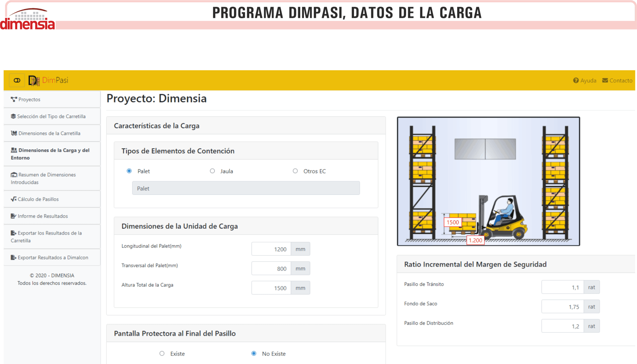Click the Informe de Resultados document icon
This screenshot has width=637, height=364.
click(x=13, y=216)
